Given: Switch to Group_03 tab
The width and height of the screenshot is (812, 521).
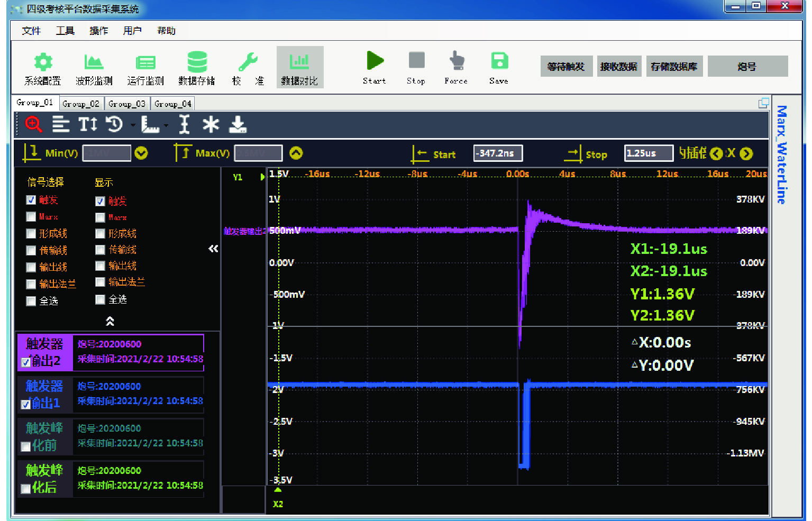Looking at the screenshot, I should coord(127,104).
